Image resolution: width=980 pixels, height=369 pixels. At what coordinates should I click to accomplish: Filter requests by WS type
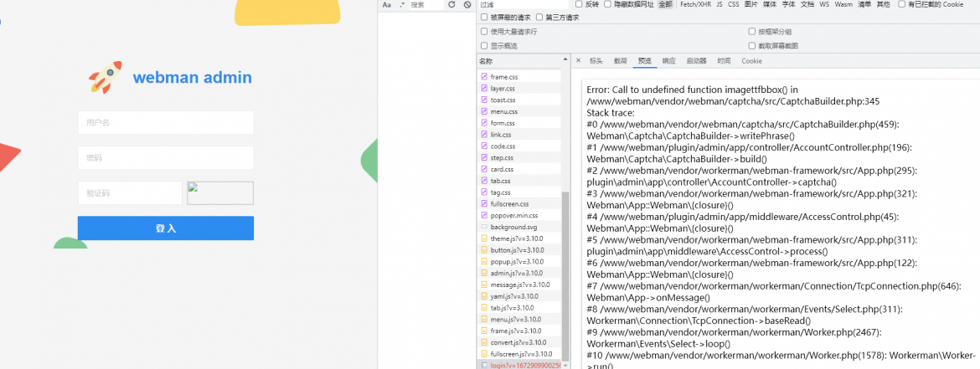coord(824,4)
